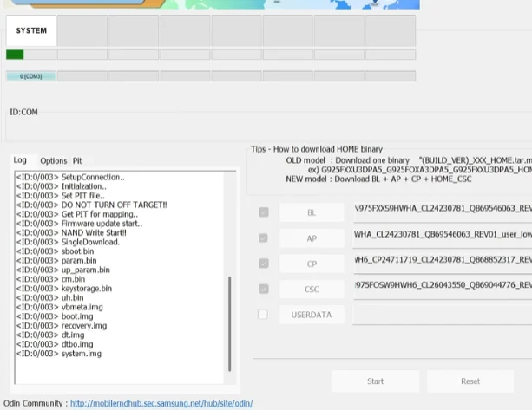Switch to the Pit tab
Screen dimensions: 532x410
(77, 161)
